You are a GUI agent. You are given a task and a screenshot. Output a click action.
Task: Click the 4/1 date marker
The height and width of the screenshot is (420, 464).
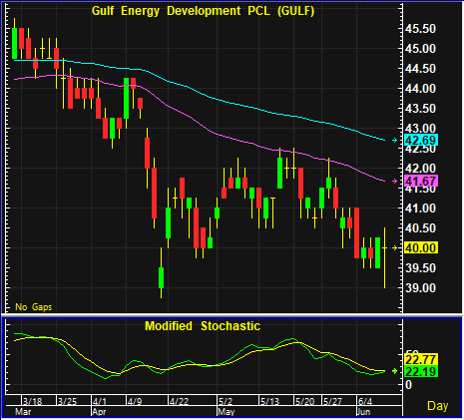pos(100,401)
